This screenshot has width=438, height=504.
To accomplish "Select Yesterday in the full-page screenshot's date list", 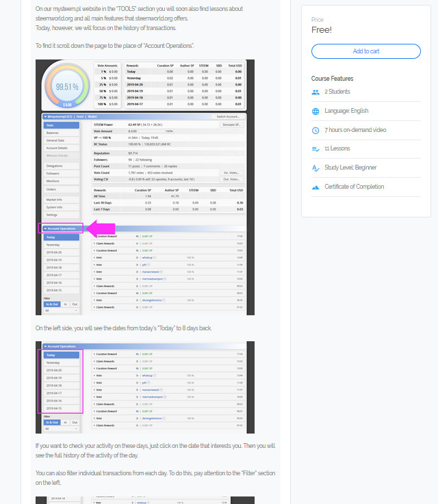I will pos(62,245).
